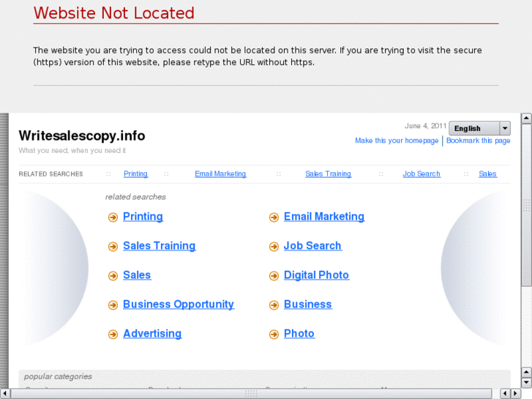Screen dimensions: 532x399
Task: Click the horizontal scrollbar far-right arrow
Action: [516, 394]
